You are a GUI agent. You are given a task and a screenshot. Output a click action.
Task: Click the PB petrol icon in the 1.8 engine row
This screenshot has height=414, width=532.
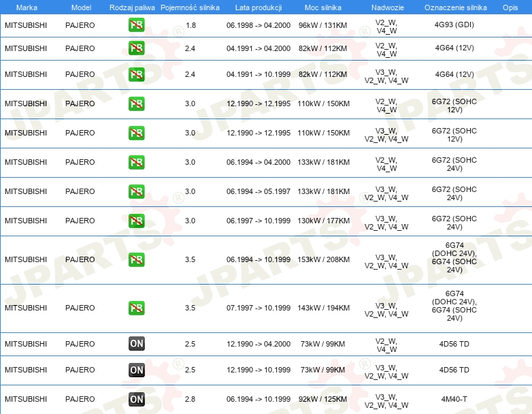coord(136,25)
